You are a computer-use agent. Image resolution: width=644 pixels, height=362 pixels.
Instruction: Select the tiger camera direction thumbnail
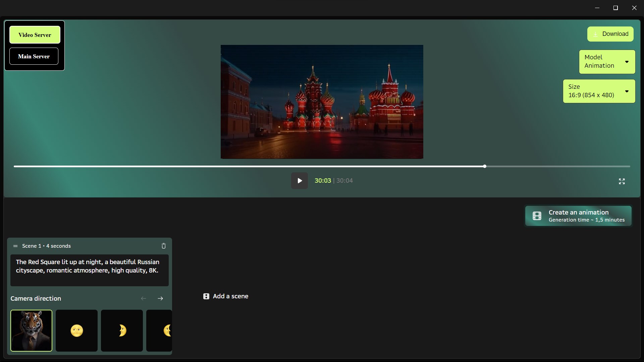(31, 330)
